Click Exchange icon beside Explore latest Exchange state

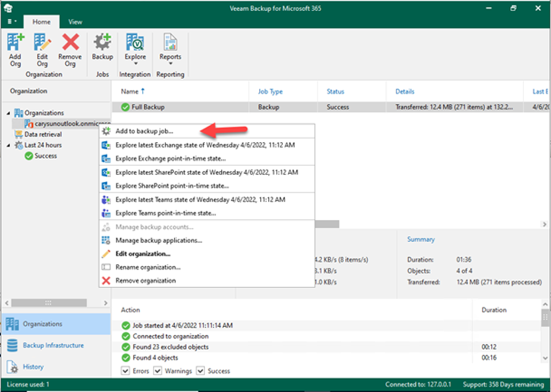(106, 145)
